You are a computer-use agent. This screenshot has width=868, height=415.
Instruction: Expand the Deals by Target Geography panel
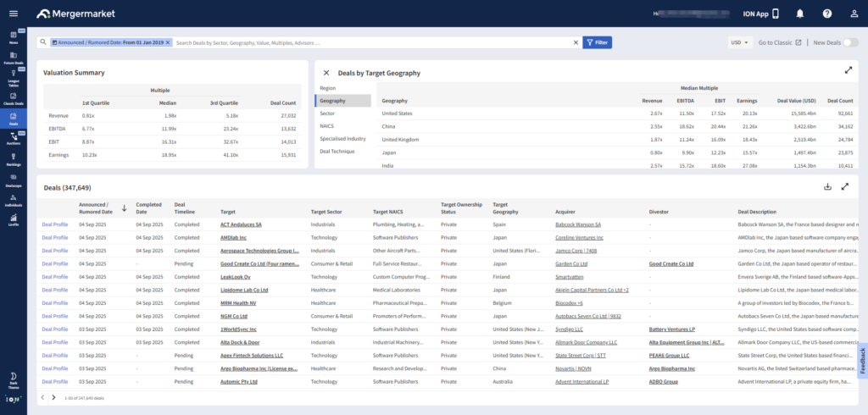click(x=849, y=71)
